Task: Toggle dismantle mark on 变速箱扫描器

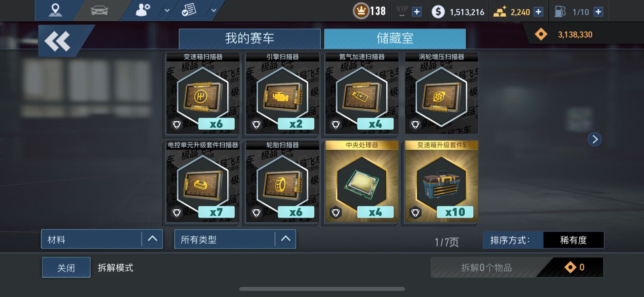Action: tap(177, 125)
